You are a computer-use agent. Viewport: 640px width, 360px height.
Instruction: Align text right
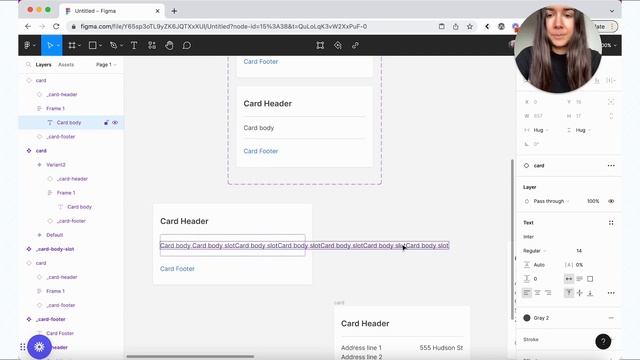pos(548,293)
